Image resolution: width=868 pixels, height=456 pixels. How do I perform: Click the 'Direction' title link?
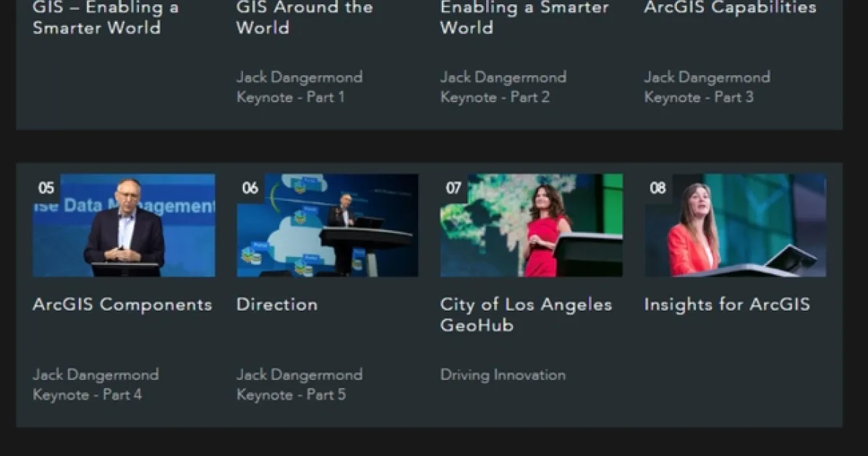[277, 305]
